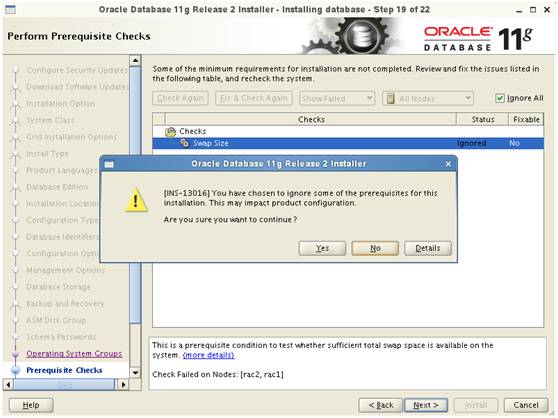This screenshot has height=418, width=558.
Task: Click the Oracle Database 11g logo
Action: (x=478, y=38)
